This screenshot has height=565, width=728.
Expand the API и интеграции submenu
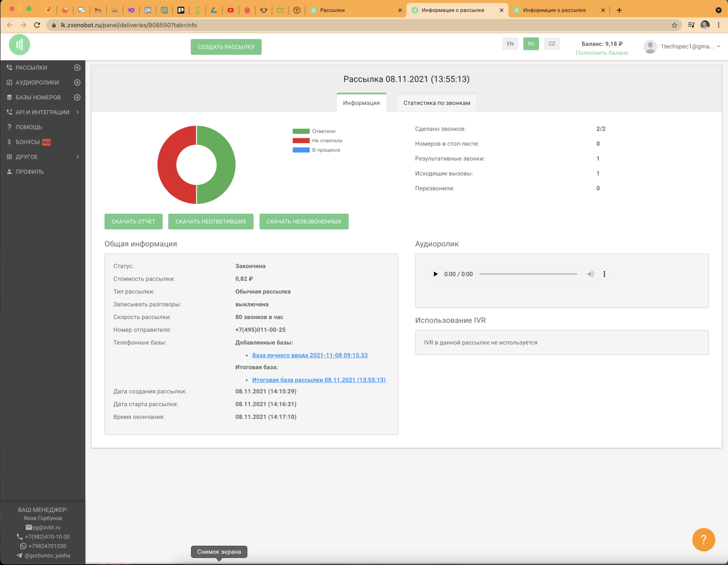click(78, 112)
